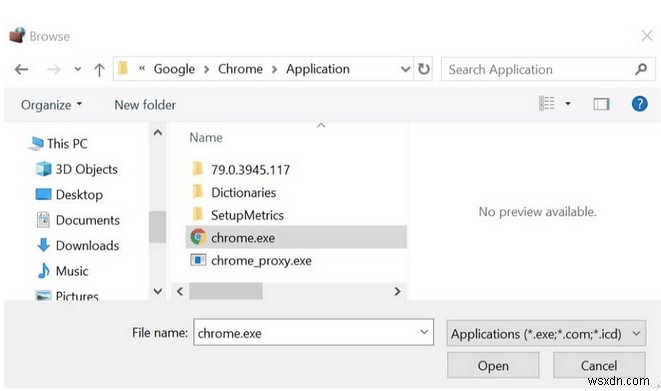Open Downloads in navigation pane
This screenshot has width=661, height=391.
point(78,245)
